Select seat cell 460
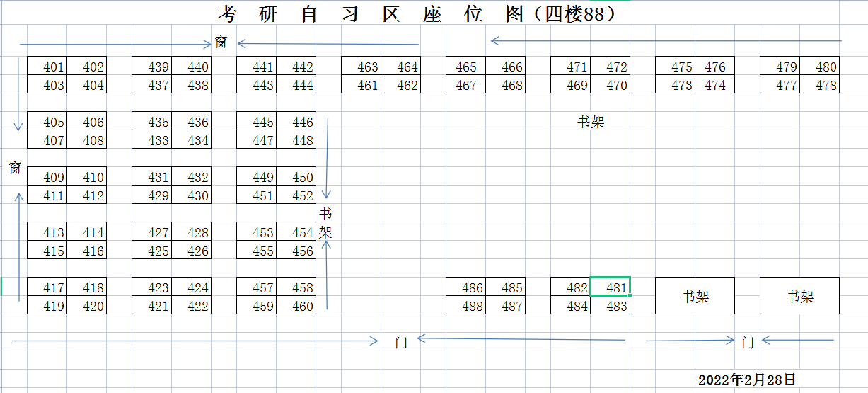Image resolution: width=868 pixels, height=393 pixels. [x=296, y=306]
